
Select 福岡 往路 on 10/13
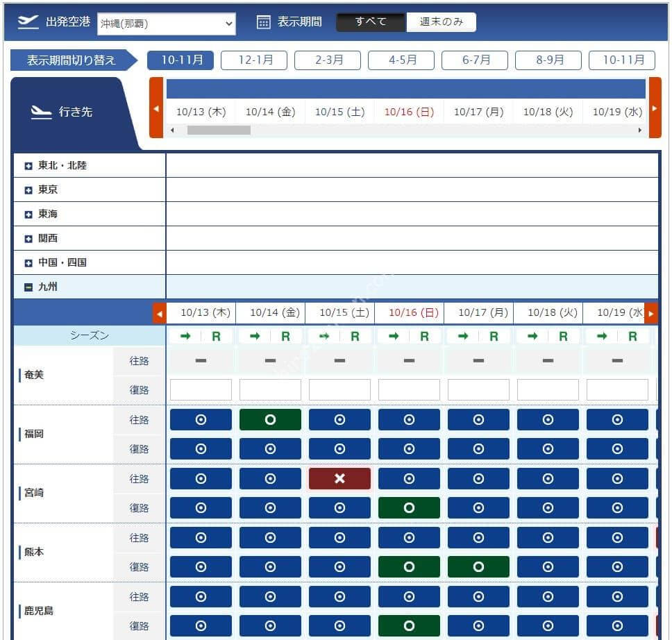201,420
